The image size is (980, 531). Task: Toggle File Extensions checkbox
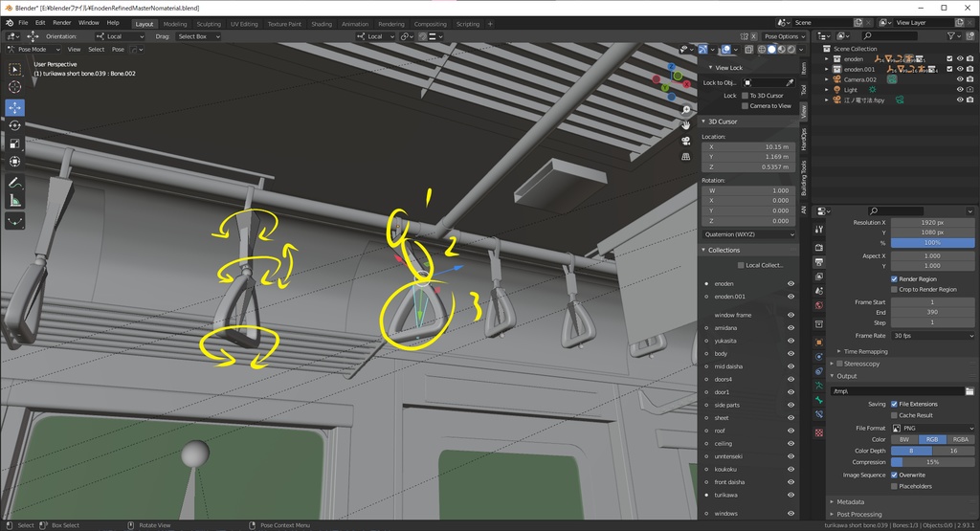tap(894, 404)
